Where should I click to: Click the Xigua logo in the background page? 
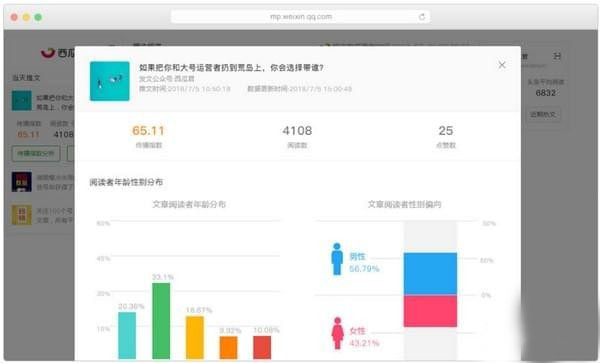(x=58, y=53)
